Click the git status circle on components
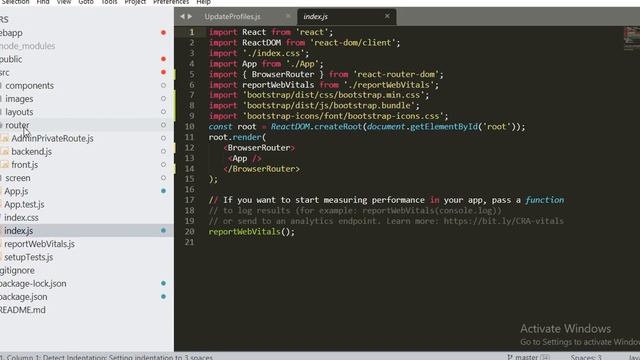The height and width of the screenshot is (360, 640). point(163,85)
